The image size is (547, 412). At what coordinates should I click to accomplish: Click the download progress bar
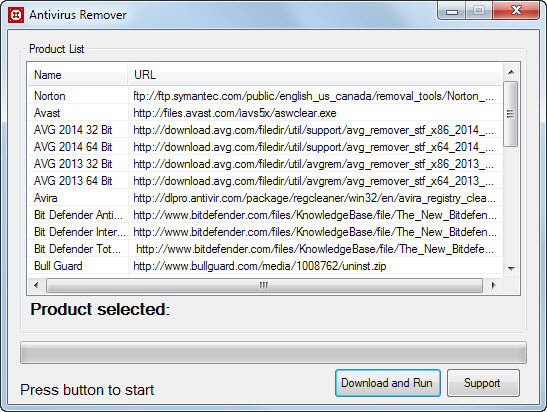click(x=273, y=353)
